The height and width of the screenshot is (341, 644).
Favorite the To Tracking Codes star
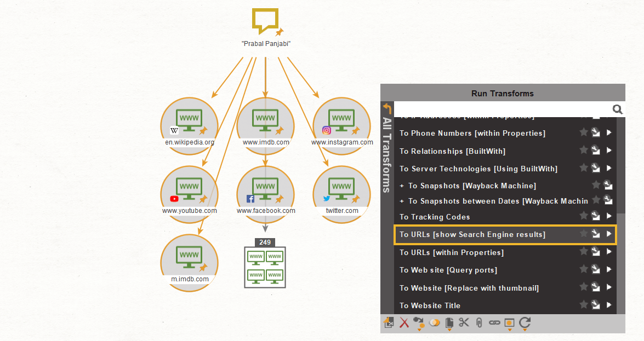pos(584,216)
